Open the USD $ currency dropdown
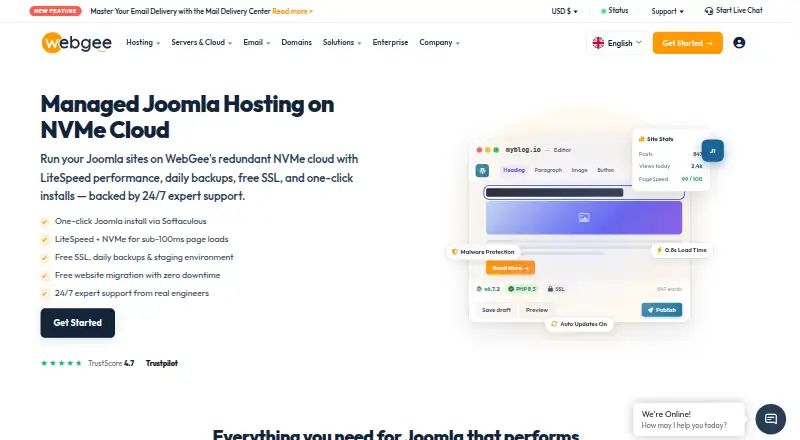This screenshot has height=440, width=800. [564, 11]
